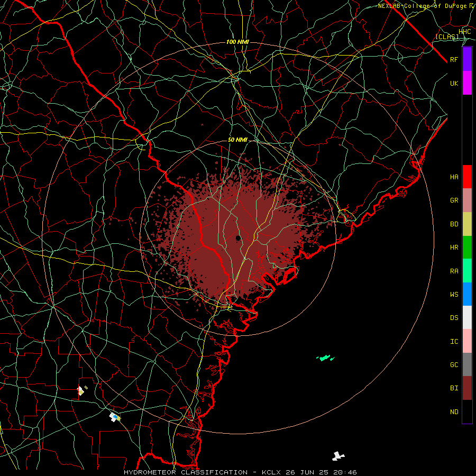The height and width of the screenshot is (476, 476).
Task: Click the 'BI' legend label
Action: 454,388
